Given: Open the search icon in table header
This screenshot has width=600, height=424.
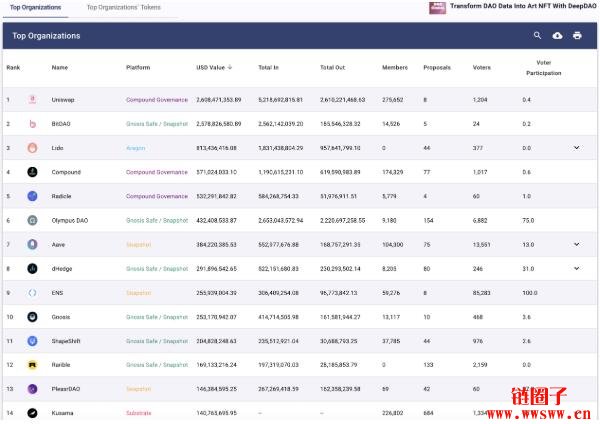Looking at the screenshot, I should click(537, 36).
